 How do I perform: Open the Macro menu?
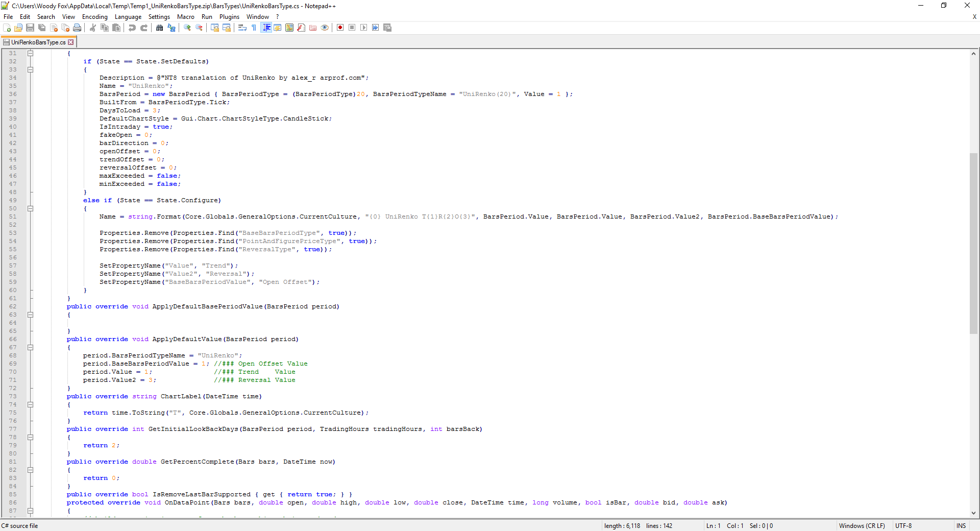tap(186, 17)
